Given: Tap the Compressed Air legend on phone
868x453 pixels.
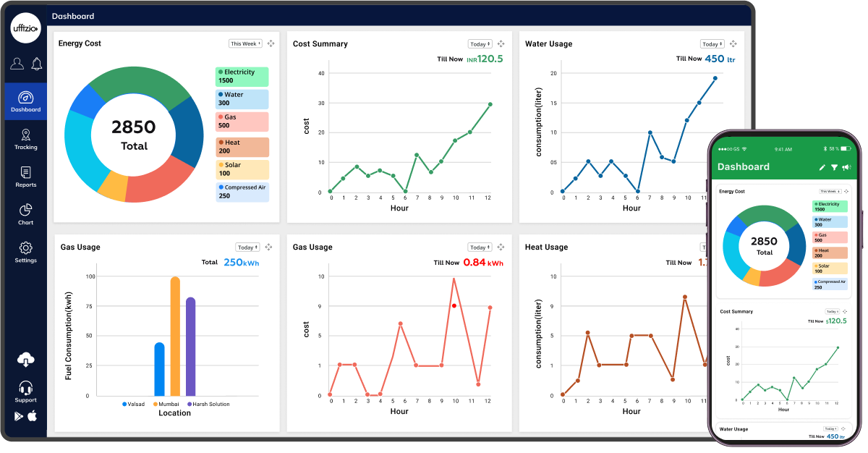Looking at the screenshot, I should click(x=830, y=284).
